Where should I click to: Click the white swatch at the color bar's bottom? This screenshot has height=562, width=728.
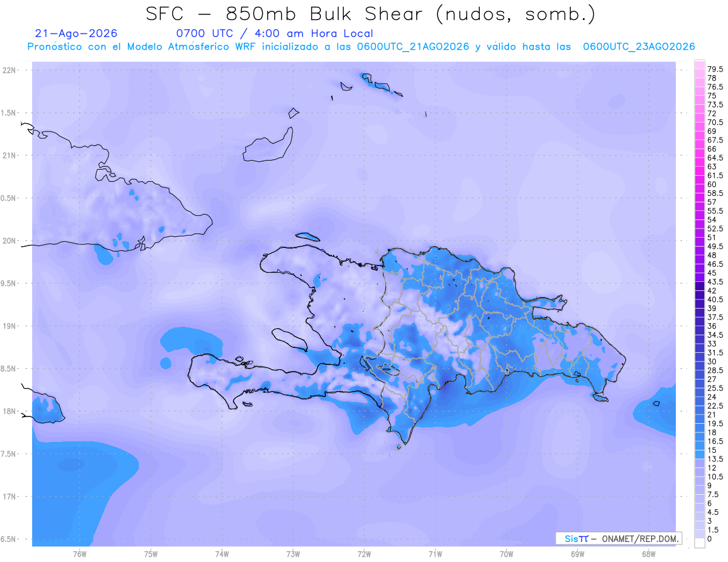pyautogui.click(x=699, y=543)
